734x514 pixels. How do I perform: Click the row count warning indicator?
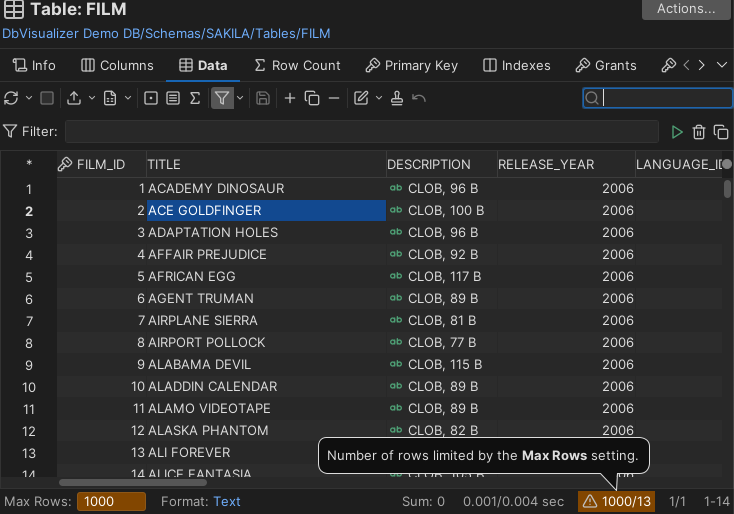point(617,501)
